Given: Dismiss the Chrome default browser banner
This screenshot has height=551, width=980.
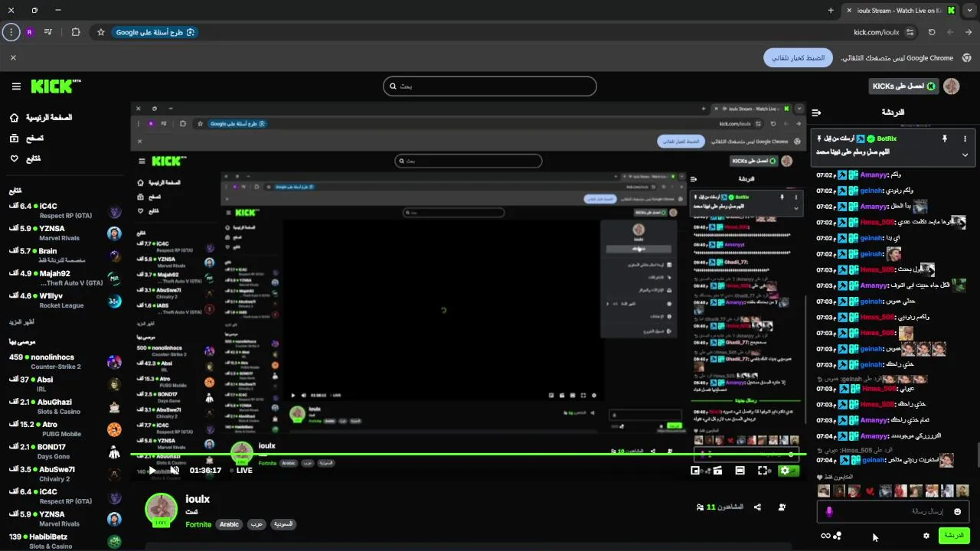Looking at the screenshot, I should point(13,57).
